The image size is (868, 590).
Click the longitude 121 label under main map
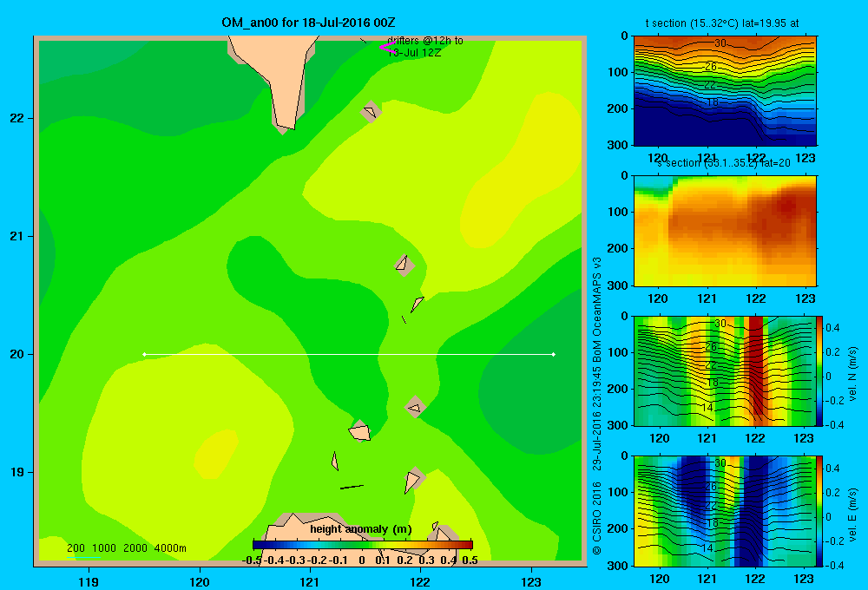310,581
